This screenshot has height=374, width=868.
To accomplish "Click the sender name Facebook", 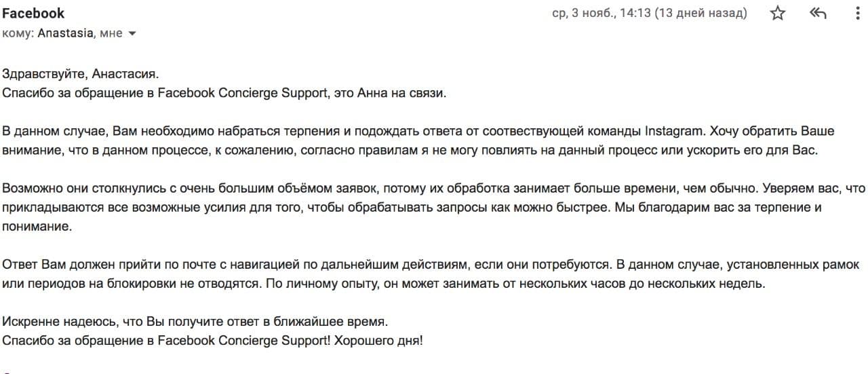I will (33, 14).
